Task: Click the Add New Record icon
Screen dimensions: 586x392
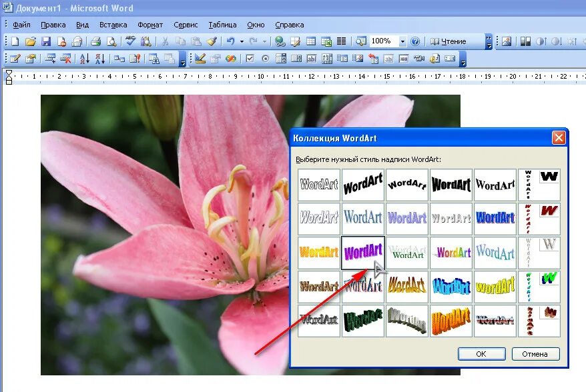Action: (50, 59)
